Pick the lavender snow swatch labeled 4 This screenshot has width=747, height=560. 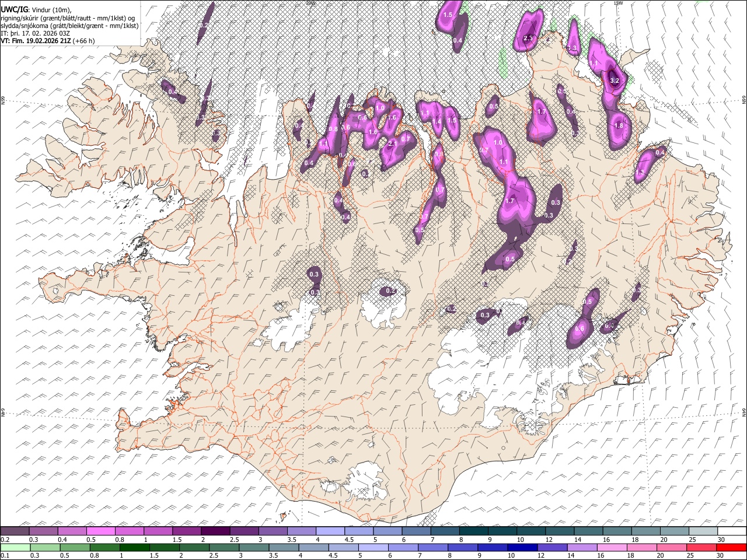click(x=330, y=531)
